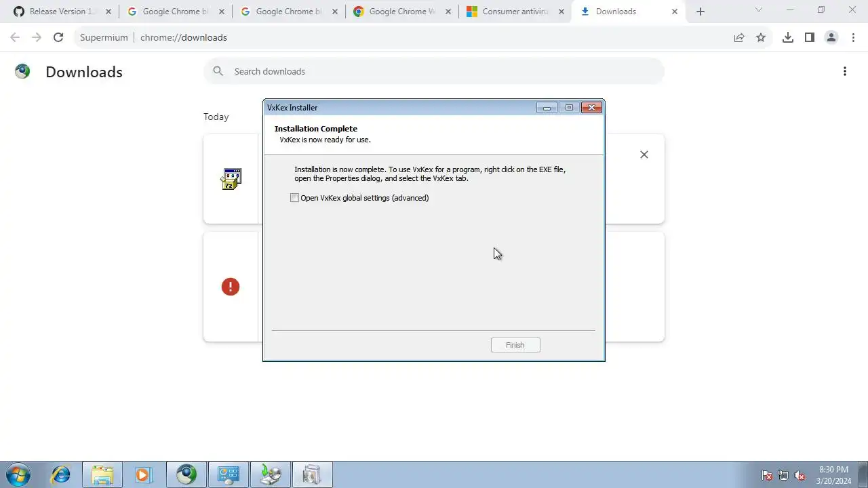Remove first download with X button
868x488 pixels.
644,155
